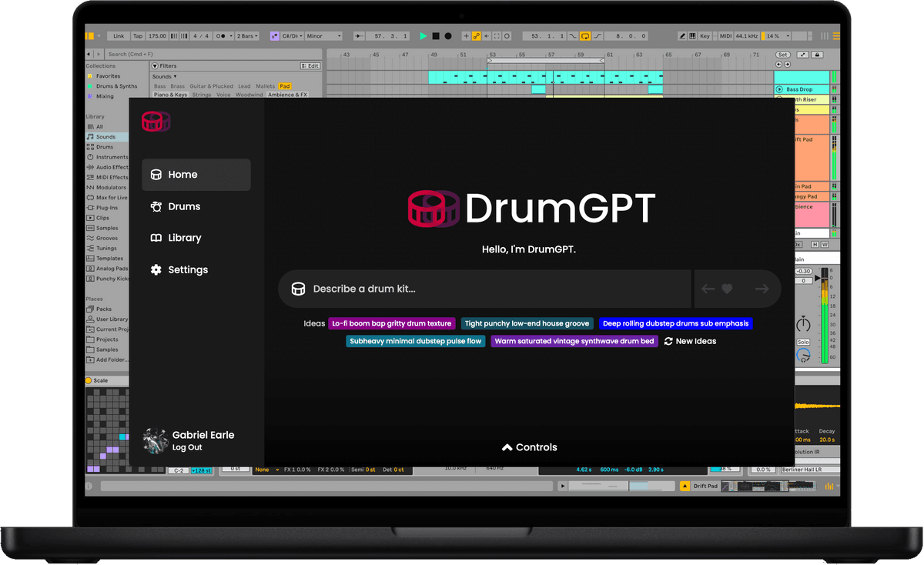Click the Stop button in the transport
This screenshot has width=924, height=565.
(x=436, y=36)
